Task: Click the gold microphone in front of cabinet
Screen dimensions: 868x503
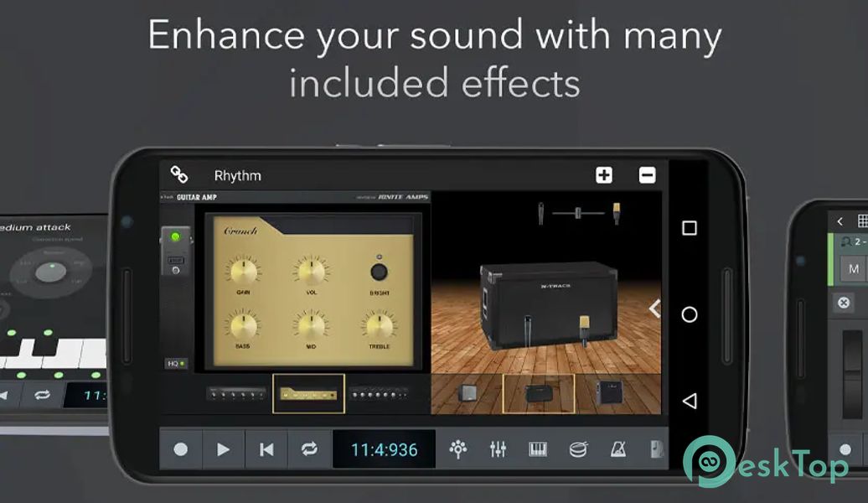Action: tap(584, 330)
